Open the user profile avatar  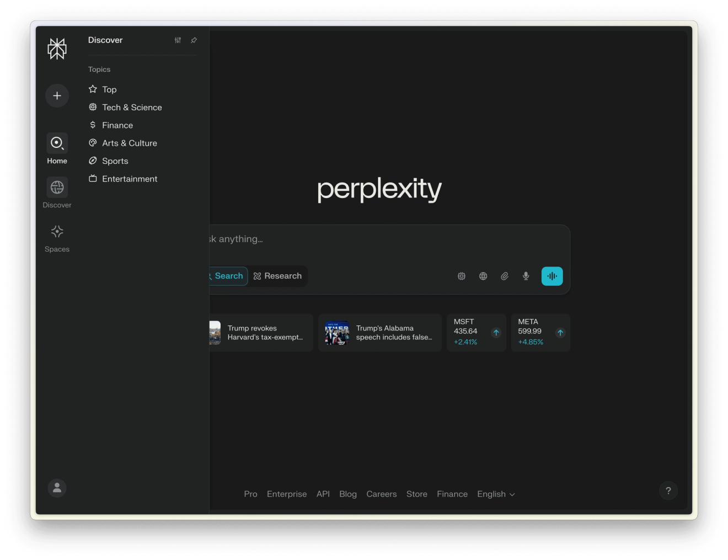(57, 488)
